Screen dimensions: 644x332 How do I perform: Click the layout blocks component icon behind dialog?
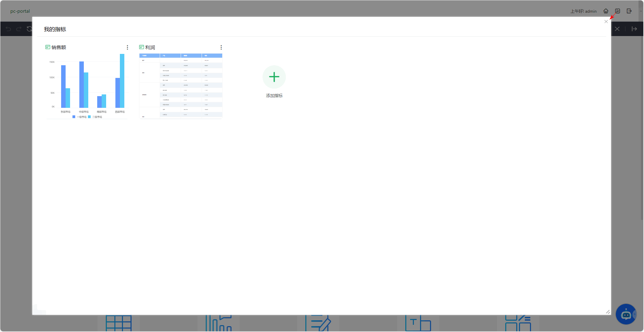pyautogui.click(x=518, y=323)
